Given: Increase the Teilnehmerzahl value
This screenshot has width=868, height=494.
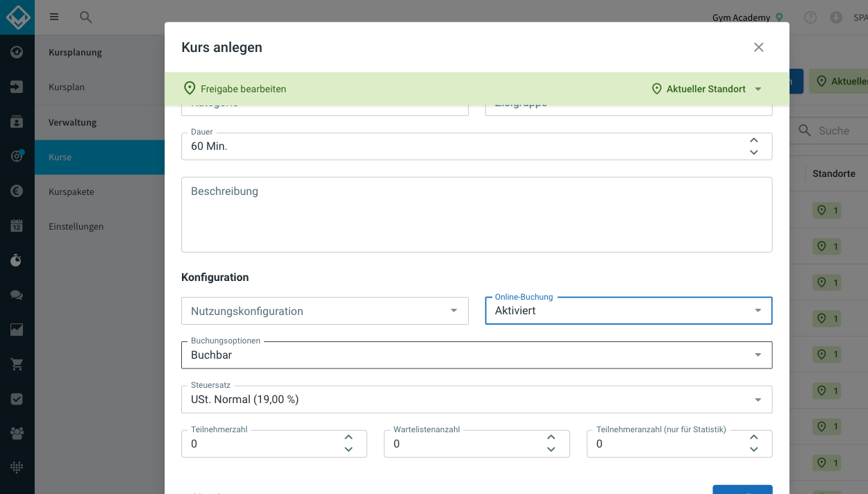Looking at the screenshot, I should point(349,438).
